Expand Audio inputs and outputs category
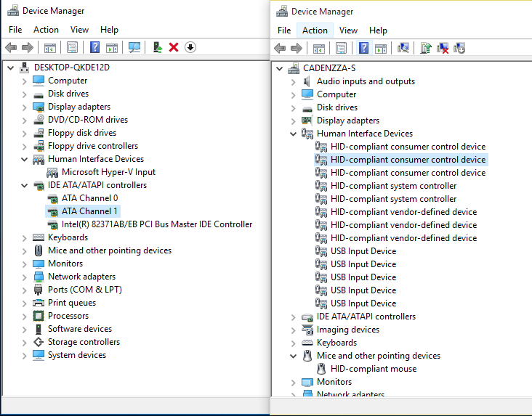 pyautogui.click(x=294, y=81)
